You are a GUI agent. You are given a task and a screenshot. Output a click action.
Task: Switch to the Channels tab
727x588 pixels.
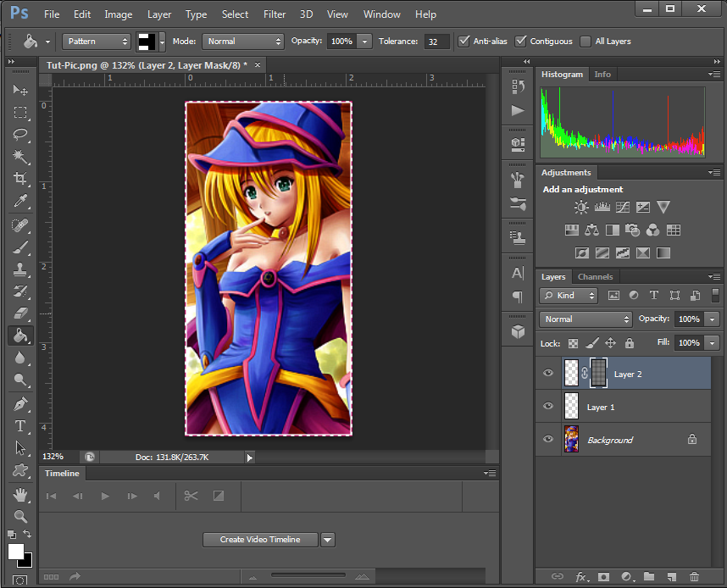click(595, 277)
